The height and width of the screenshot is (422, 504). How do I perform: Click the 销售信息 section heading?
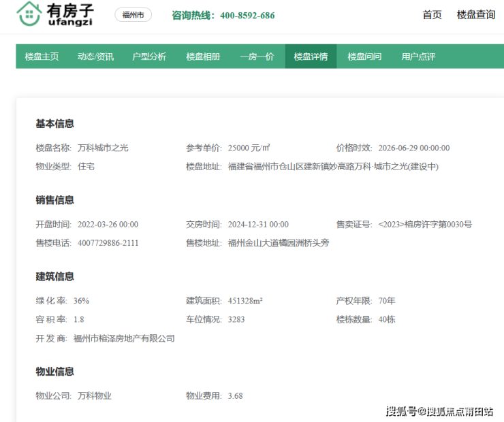pyautogui.click(x=54, y=200)
